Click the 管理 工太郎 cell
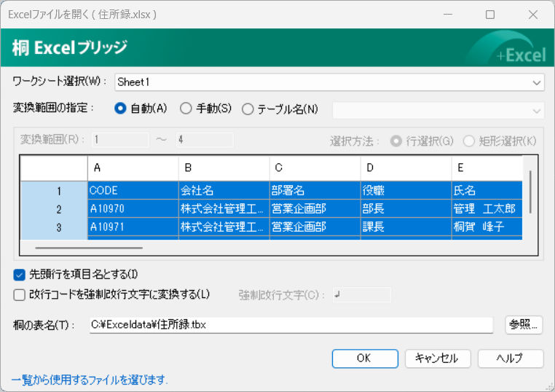555x392 pixels. coord(487,208)
